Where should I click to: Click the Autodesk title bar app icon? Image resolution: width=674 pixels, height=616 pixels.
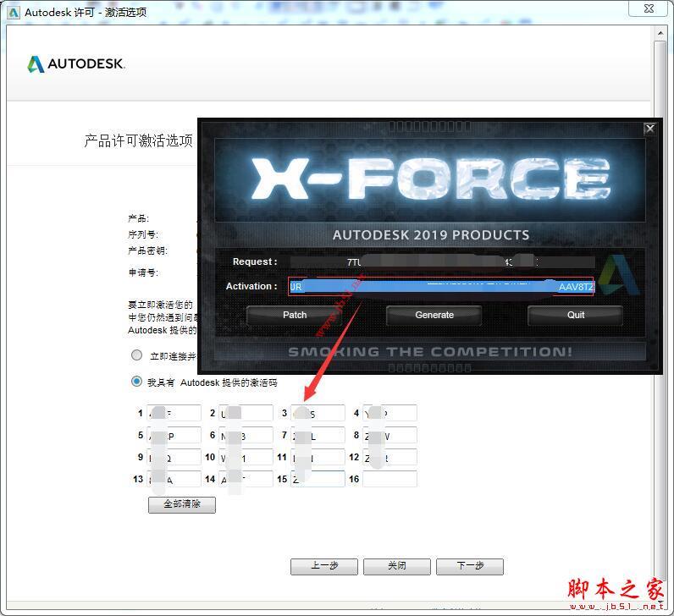coord(14,13)
